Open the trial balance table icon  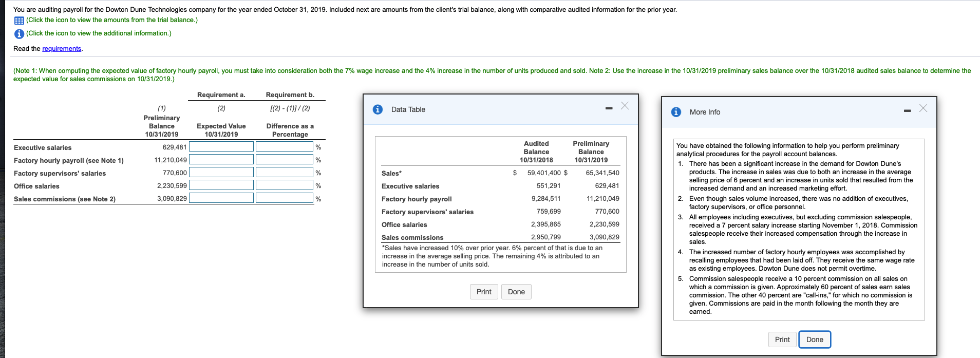point(19,21)
